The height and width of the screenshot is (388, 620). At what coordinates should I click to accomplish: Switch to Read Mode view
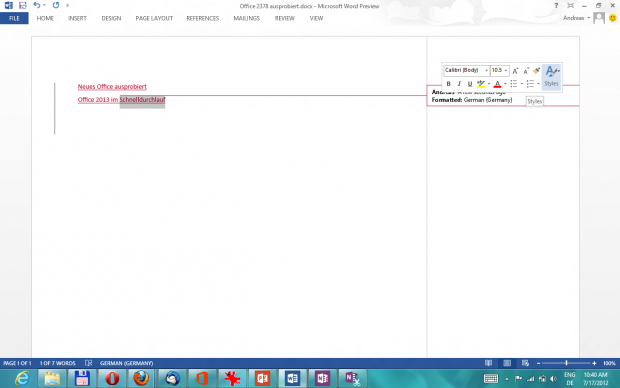489,363
